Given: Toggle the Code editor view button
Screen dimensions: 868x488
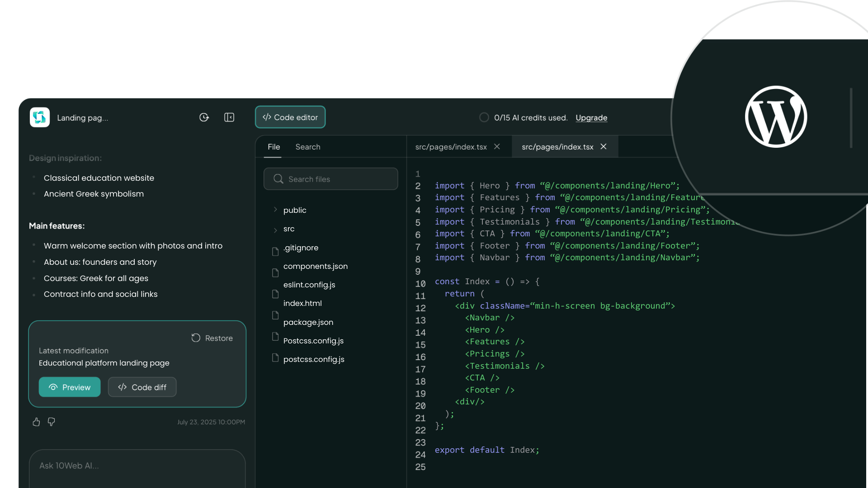Looking at the screenshot, I should [290, 117].
